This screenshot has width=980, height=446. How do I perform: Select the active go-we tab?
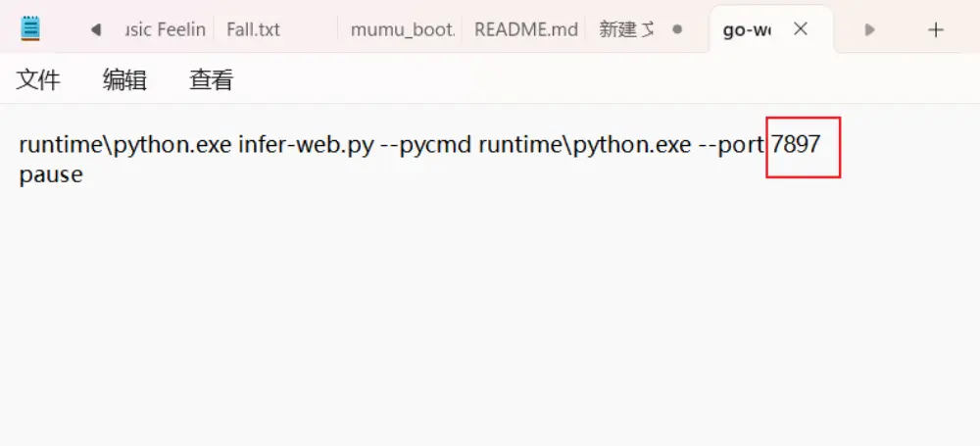[x=747, y=29]
